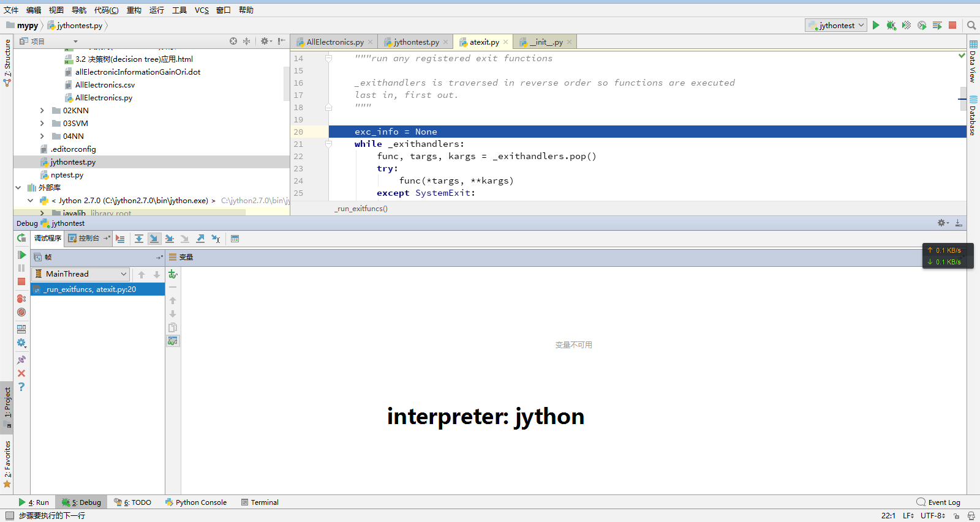Click Step Into My Code
Viewport: 980px width, 522px height.
170,239
